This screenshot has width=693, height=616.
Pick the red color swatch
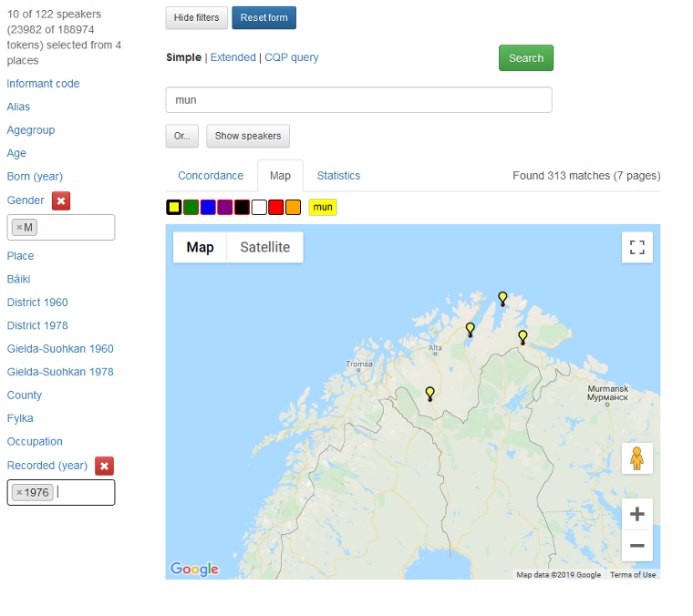[276, 208]
